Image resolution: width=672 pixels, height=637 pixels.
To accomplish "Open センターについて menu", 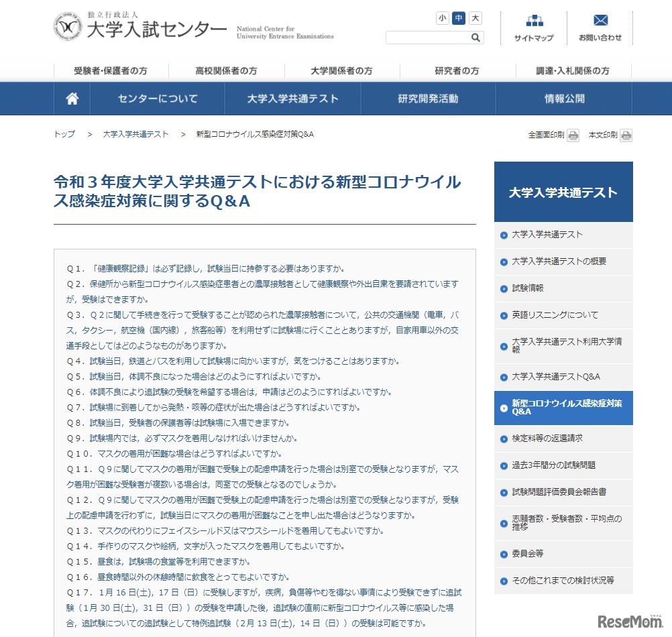I will tap(158, 99).
